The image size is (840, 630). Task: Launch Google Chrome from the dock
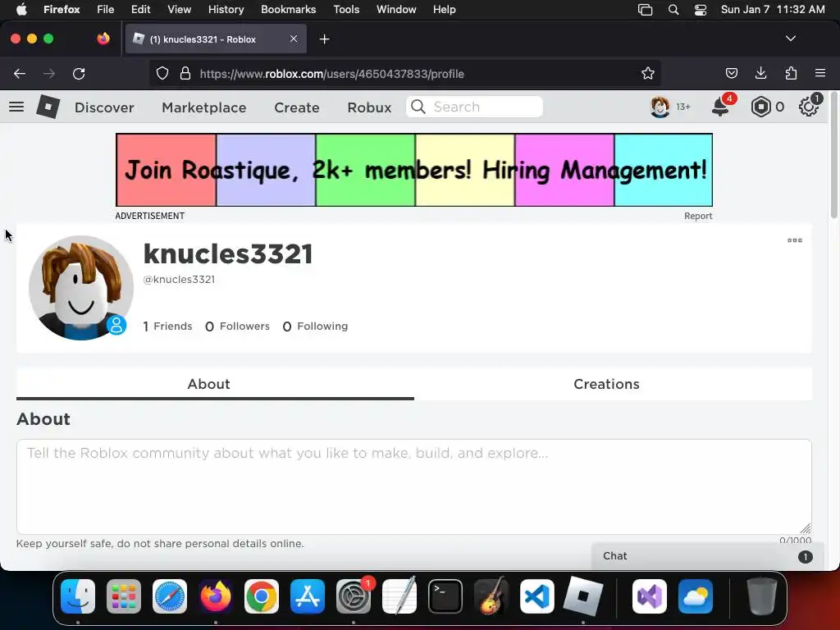click(262, 596)
